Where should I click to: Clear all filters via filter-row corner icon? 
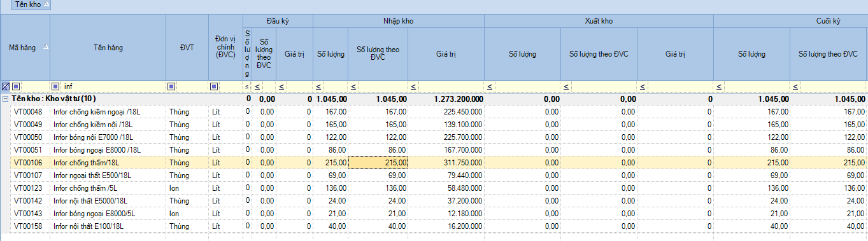(5, 86)
